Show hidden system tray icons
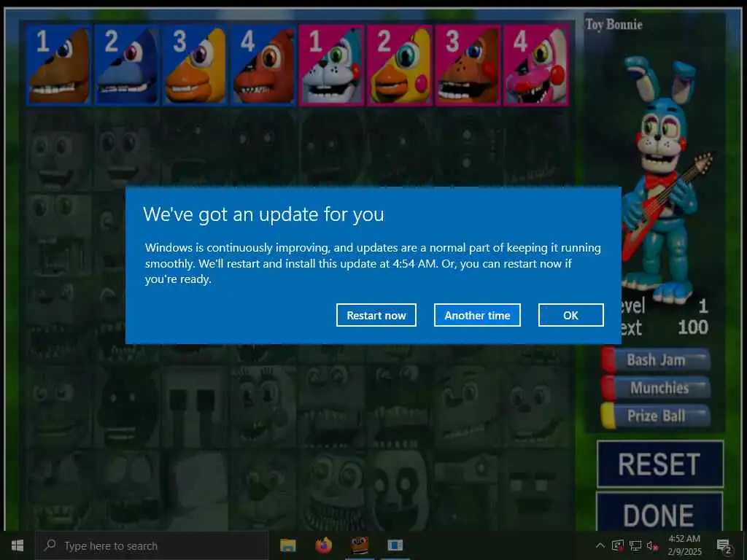This screenshot has width=747, height=560. pyautogui.click(x=600, y=545)
